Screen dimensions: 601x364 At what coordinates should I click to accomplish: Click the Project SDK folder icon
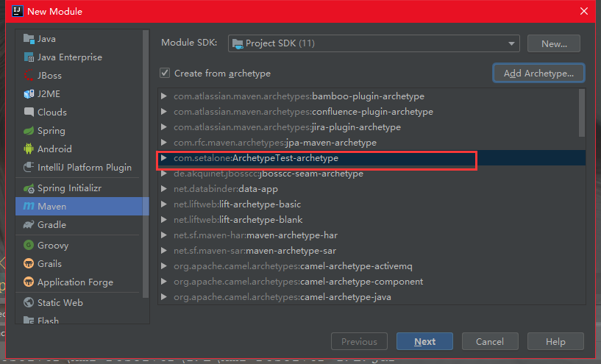click(238, 43)
